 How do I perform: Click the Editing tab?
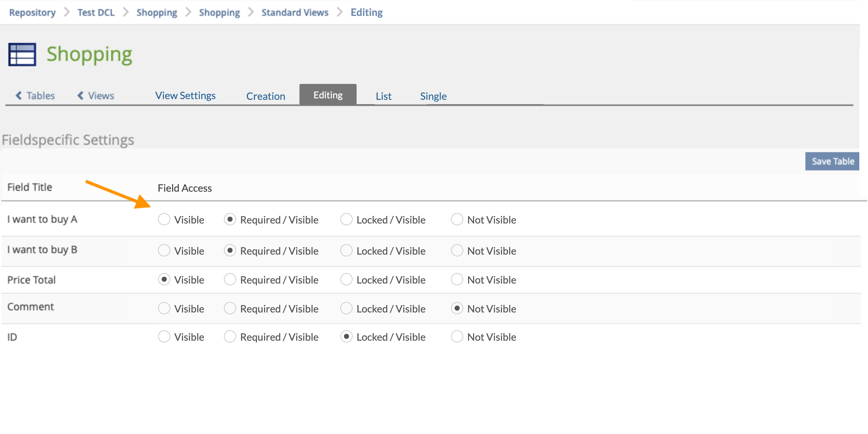click(328, 95)
